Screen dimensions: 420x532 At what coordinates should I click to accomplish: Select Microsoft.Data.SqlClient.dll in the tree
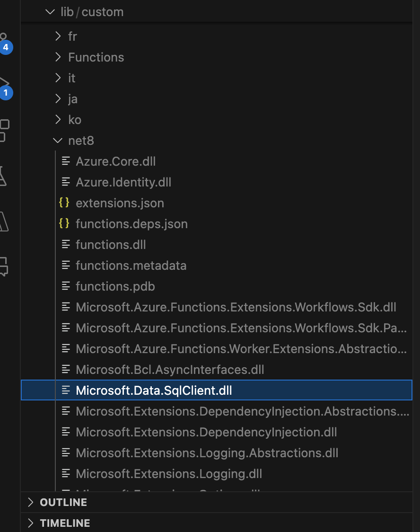(x=154, y=390)
